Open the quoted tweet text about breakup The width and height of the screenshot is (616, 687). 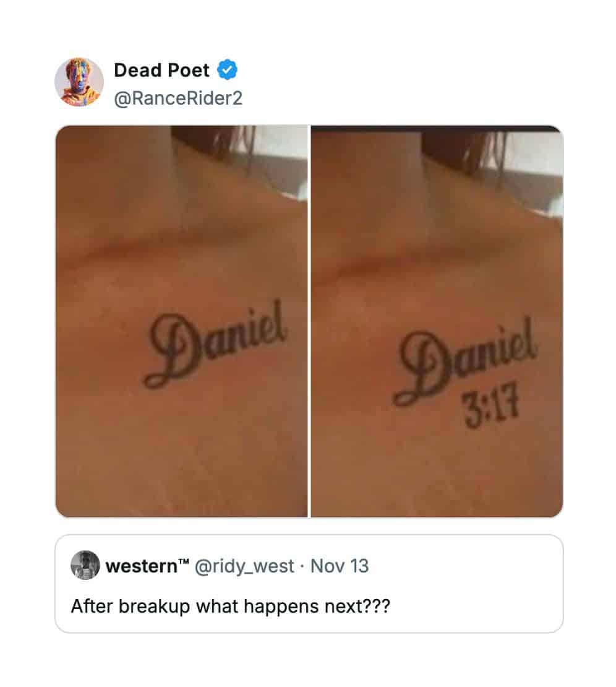tap(230, 607)
